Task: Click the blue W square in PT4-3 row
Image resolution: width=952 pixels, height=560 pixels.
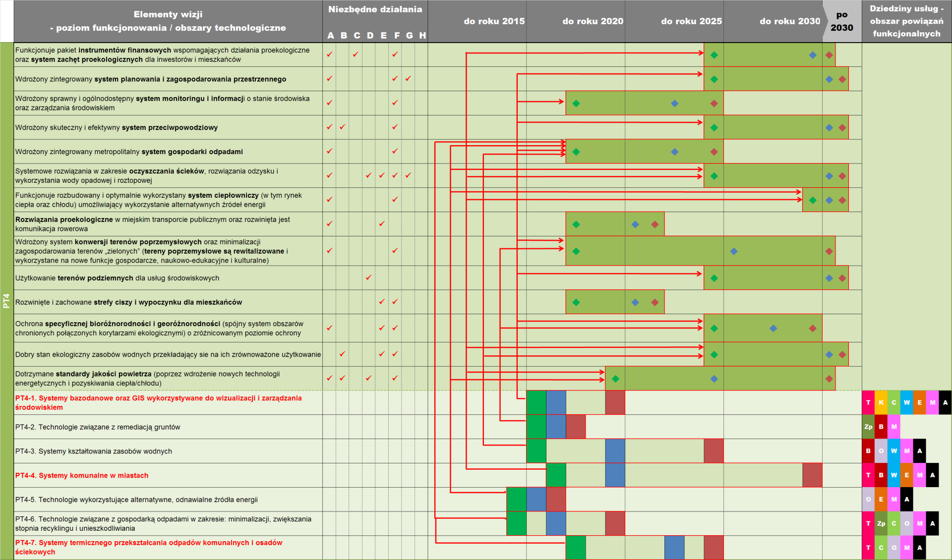Action: (x=894, y=451)
